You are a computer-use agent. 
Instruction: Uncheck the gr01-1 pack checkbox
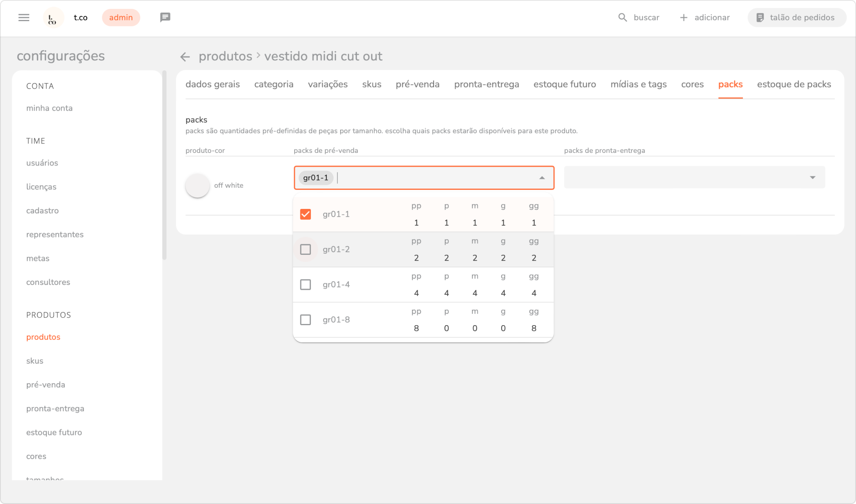point(306,214)
